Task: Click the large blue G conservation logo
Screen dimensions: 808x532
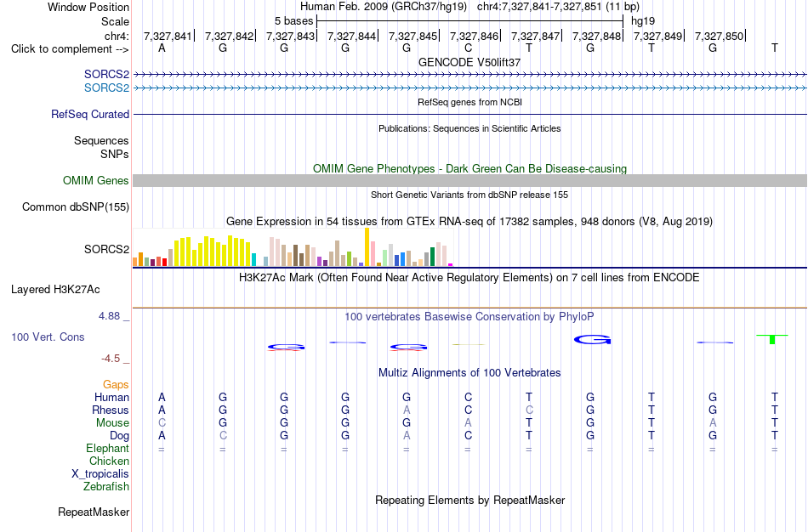Action: tap(592, 339)
